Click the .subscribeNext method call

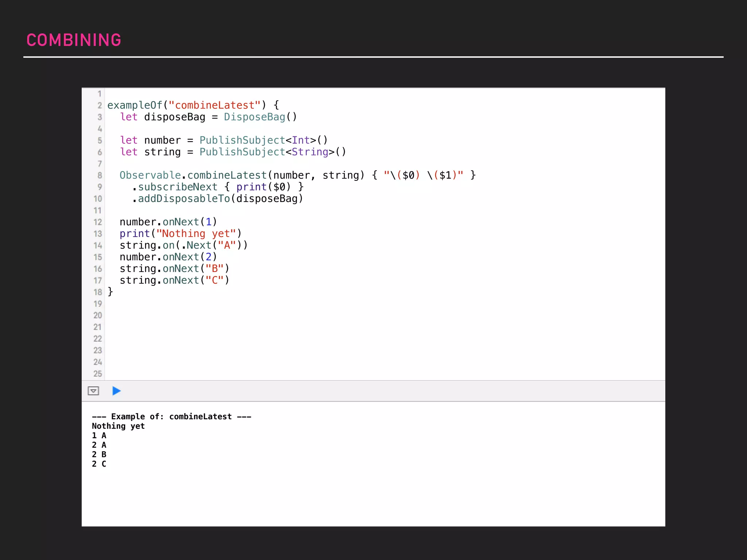pos(175,187)
